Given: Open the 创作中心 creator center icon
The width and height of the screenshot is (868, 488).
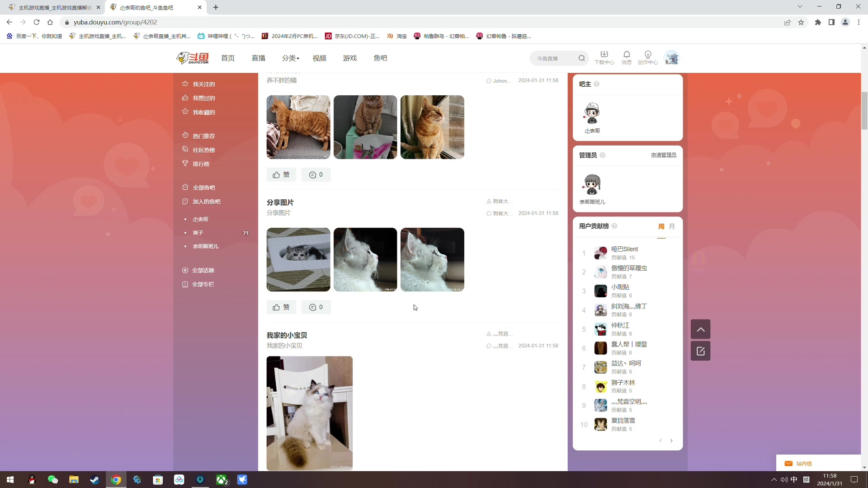Looking at the screenshot, I should [647, 55].
